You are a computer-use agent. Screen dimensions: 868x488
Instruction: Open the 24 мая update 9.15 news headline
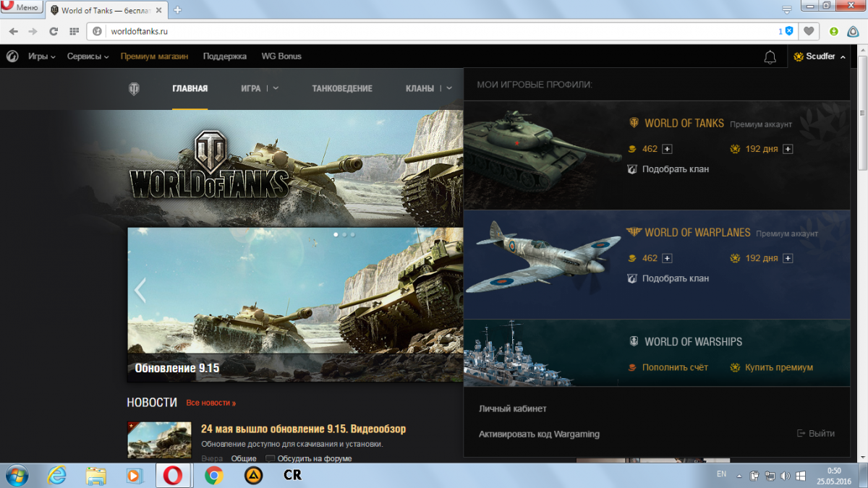pos(303,429)
